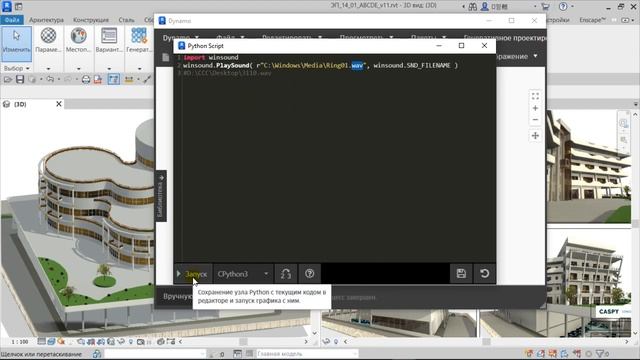This screenshot has width=640, height=360.
Task: Click the PDF export icon in Quick Access toolbar
Action: (x=98, y=79)
